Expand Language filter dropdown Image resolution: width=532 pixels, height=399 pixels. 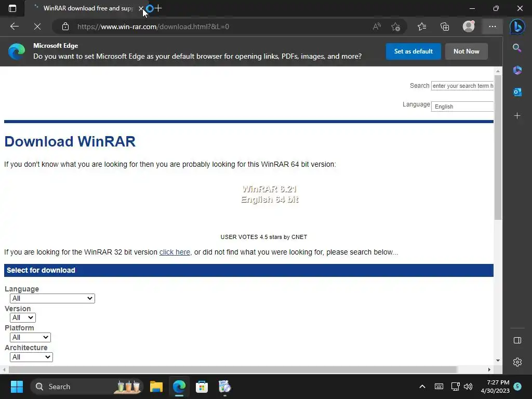(52, 298)
